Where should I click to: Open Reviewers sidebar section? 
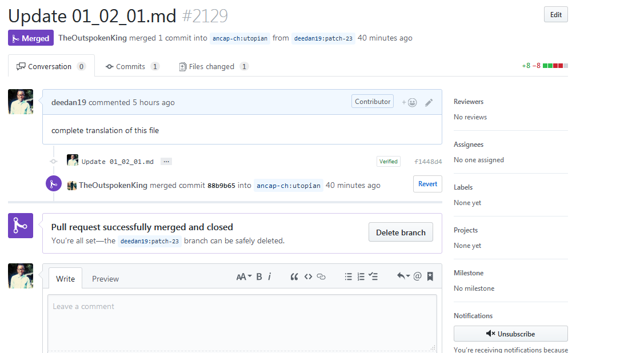(468, 102)
